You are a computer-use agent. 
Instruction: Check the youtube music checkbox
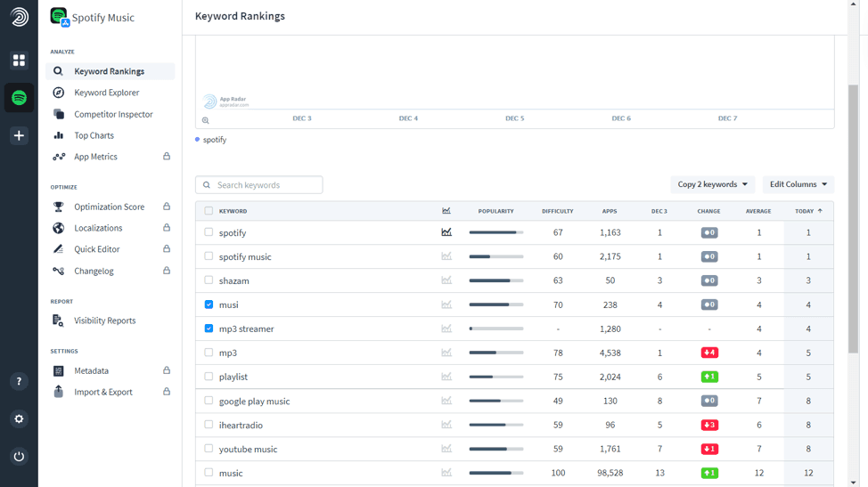[x=209, y=449]
